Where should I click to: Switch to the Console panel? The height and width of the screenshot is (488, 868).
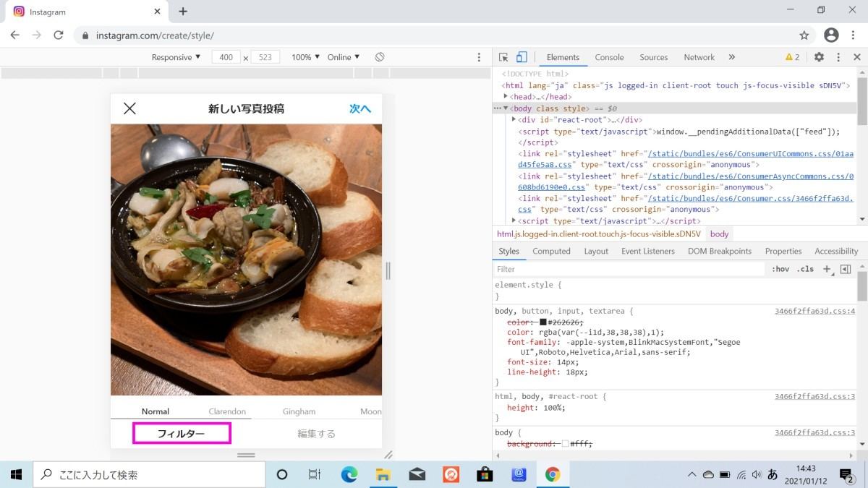609,57
